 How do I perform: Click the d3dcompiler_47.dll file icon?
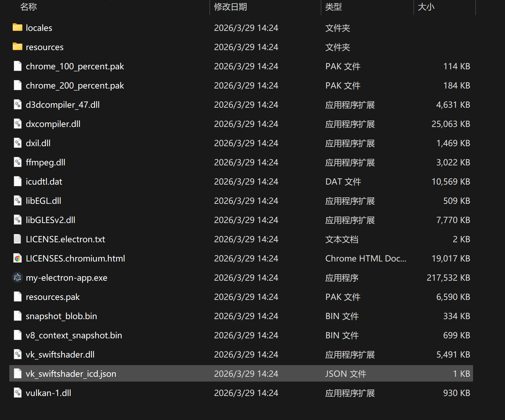[18, 104]
